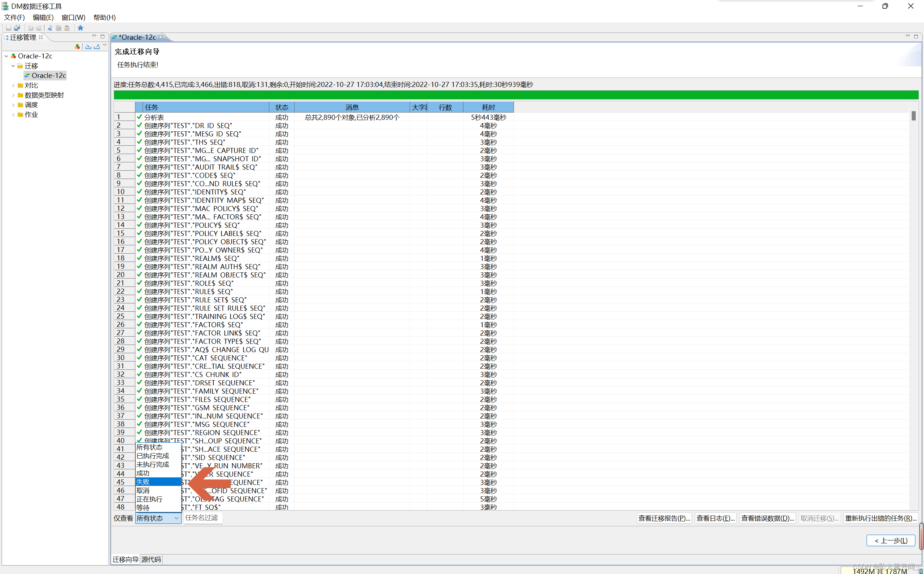Maximize the 迁移管理 panel
Screen dimensions: 924x574
coord(102,36)
